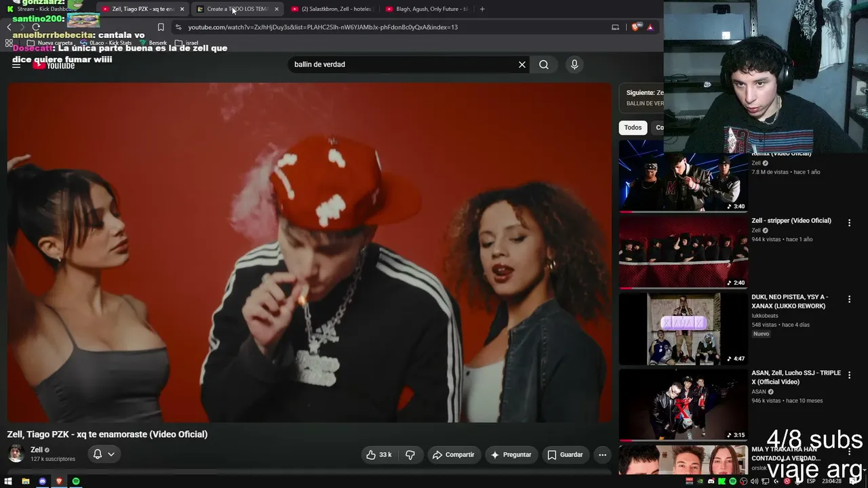Open options for TRIPLE X video

849,375
